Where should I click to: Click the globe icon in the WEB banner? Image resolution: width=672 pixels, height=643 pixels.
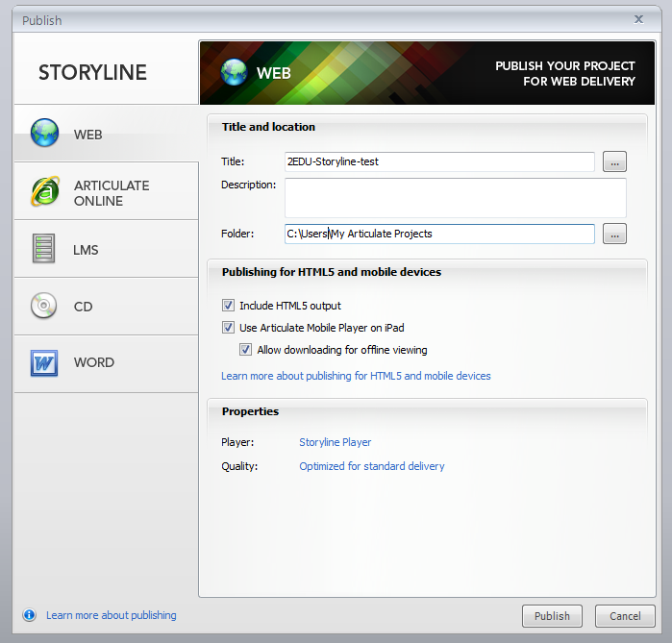pos(234,72)
